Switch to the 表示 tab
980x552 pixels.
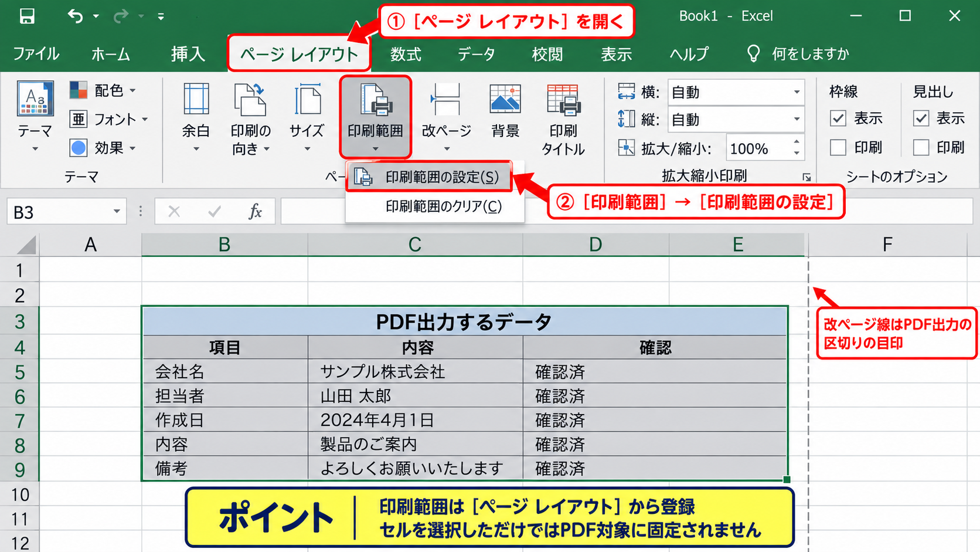pos(617,54)
